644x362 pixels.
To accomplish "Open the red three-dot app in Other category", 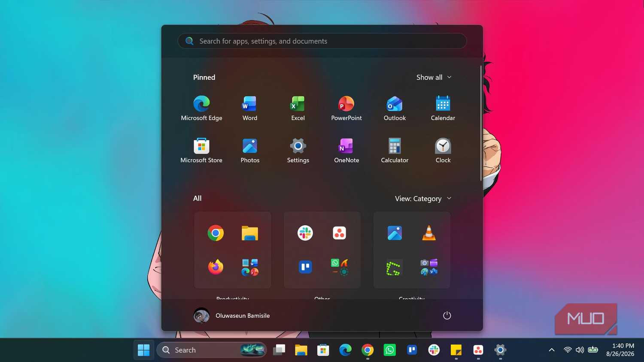I will pos(339,233).
